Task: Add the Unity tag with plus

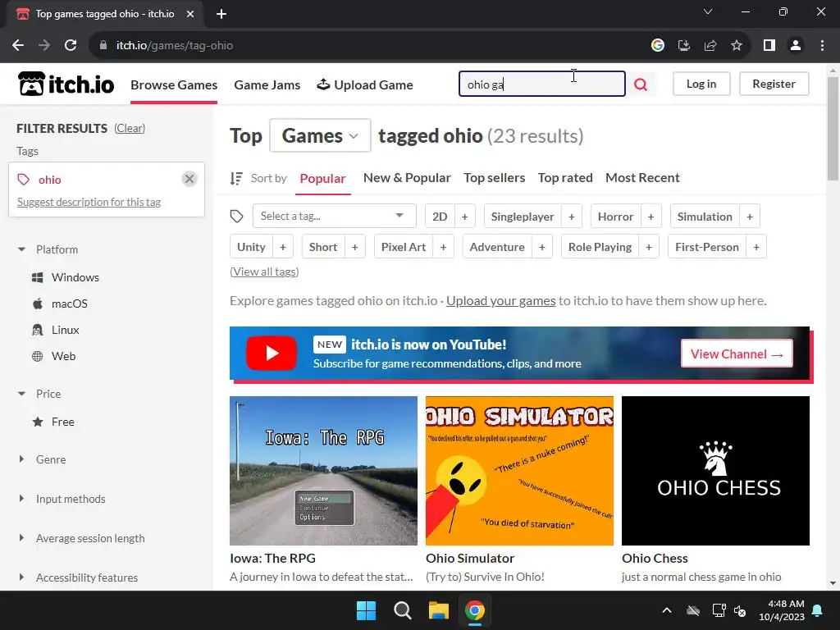Action: coord(283,247)
